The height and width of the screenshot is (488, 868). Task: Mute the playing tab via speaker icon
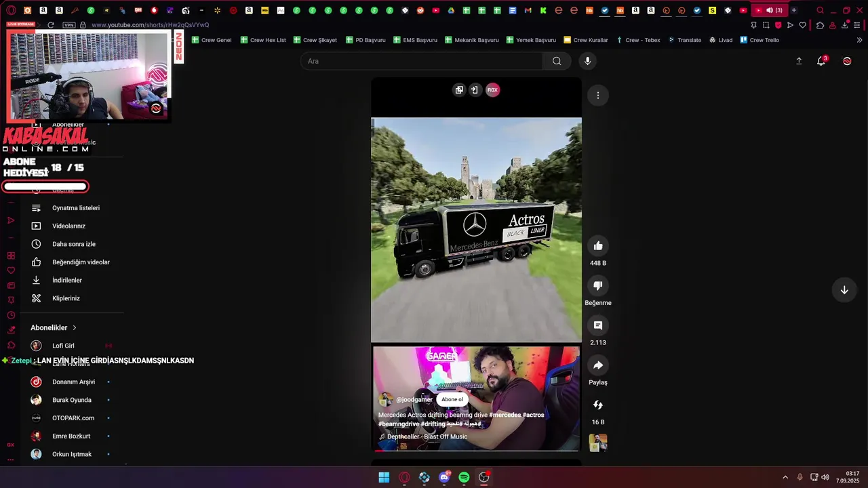[x=770, y=10]
